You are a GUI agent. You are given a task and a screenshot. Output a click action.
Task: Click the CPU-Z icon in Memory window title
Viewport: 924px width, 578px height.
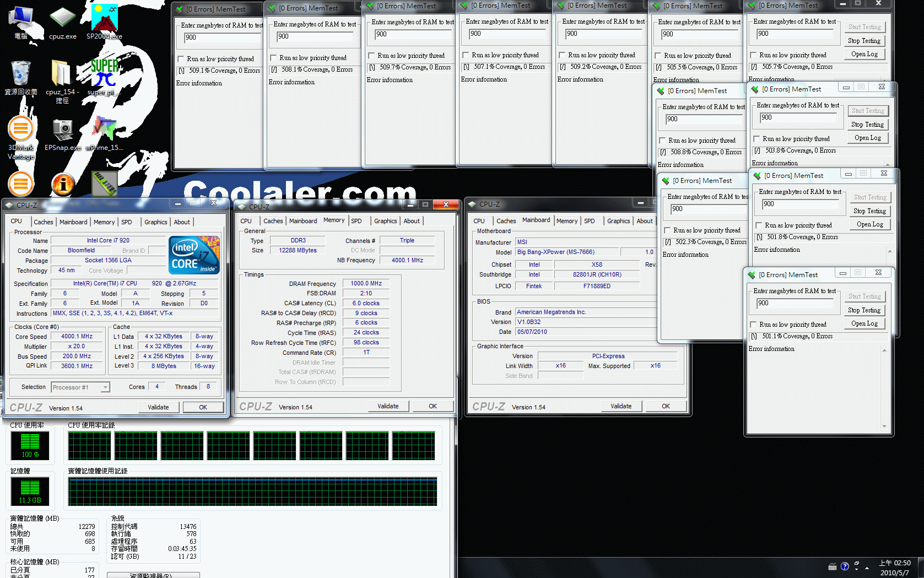click(x=241, y=207)
